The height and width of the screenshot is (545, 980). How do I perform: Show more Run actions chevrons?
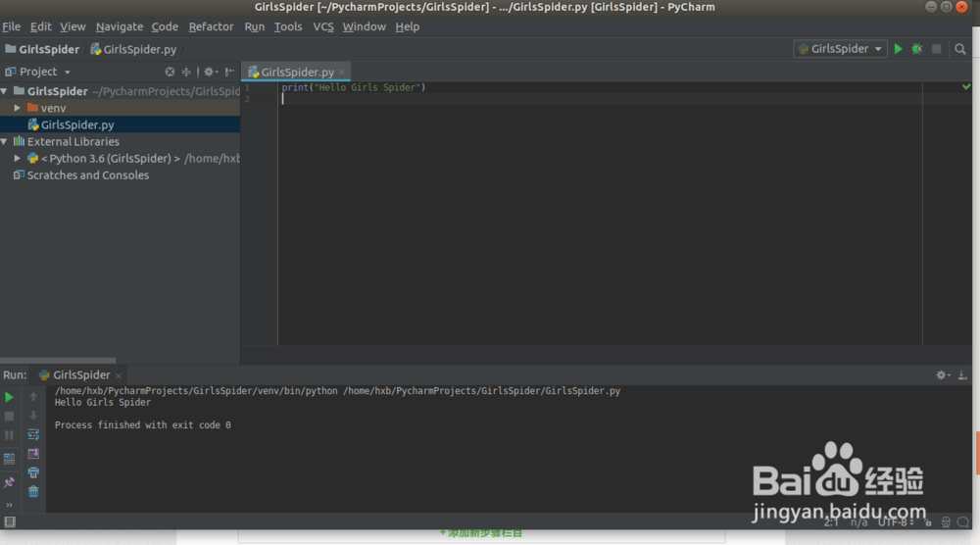pyautogui.click(x=10, y=505)
